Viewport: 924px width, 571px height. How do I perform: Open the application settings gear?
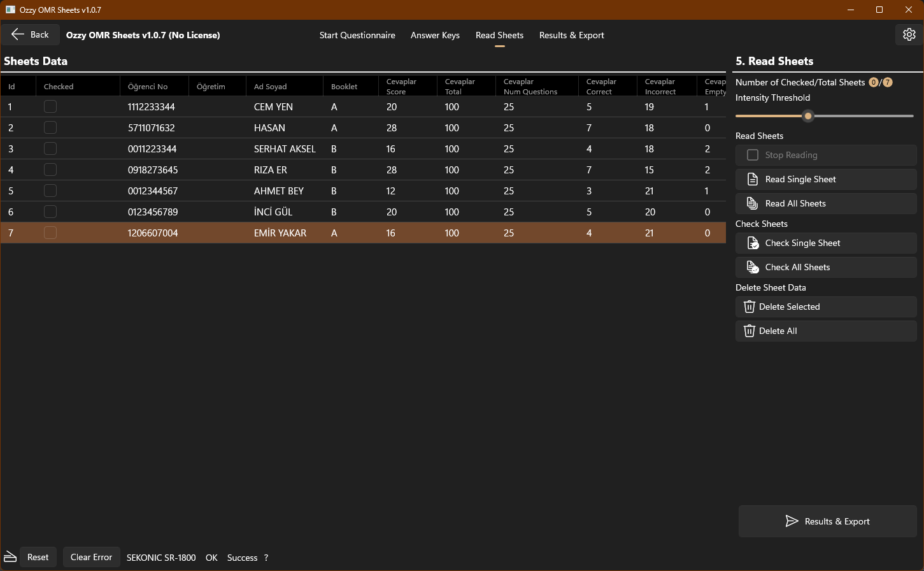coord(909,34)
